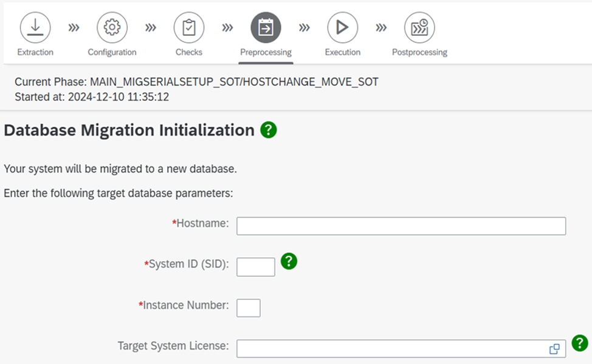Screen dimensions: 592x364
Task: Open help icon beside System ID field
Action: point(289,261)
